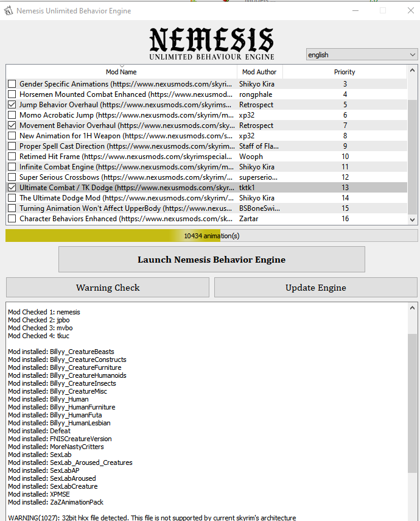Tick New Animation for 1H Weapon checkbox

pyautogui.click(x=12, y=136)
